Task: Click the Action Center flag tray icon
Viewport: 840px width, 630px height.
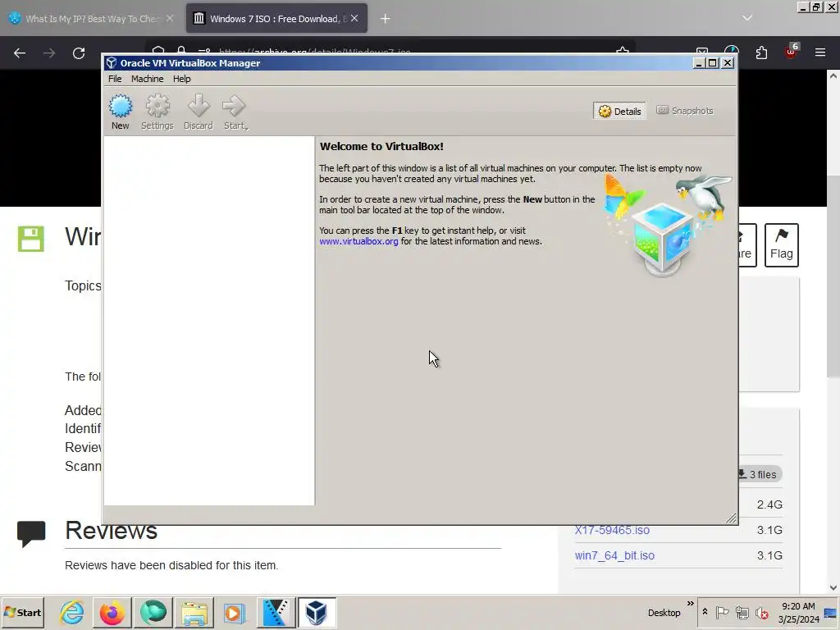Action: tap(722, 612)
